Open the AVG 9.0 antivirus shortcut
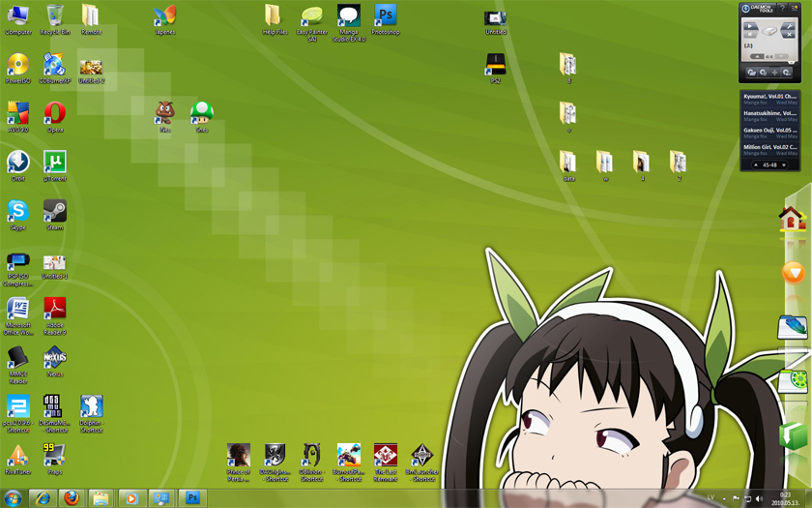The width and height of the screenshot is (812, 508). click(18, 117)
